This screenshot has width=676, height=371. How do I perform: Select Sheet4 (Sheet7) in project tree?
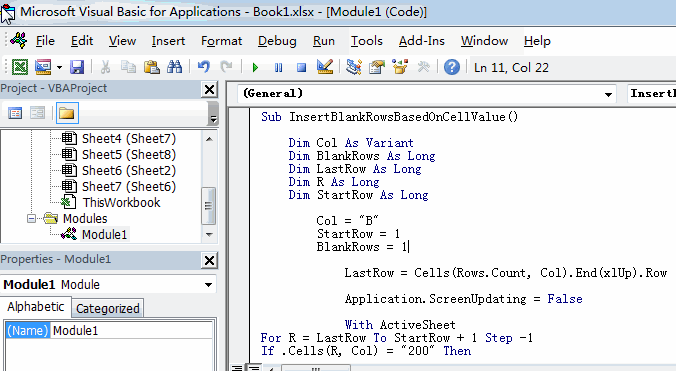tap(129, 139)
